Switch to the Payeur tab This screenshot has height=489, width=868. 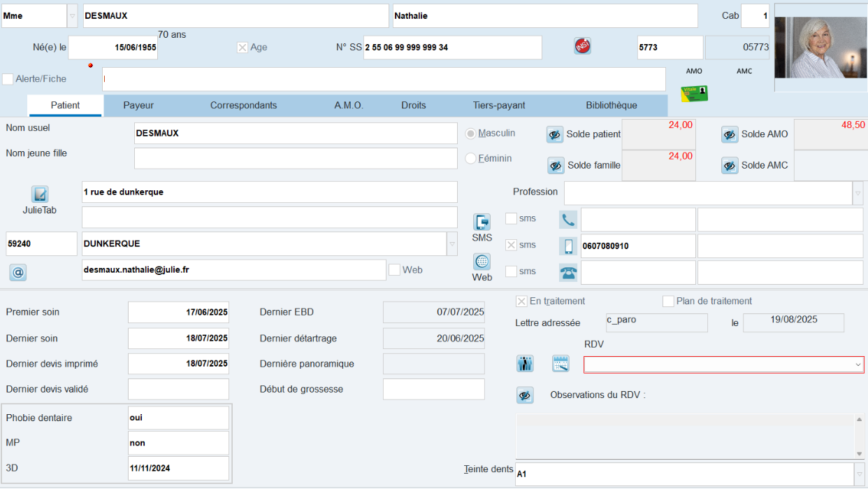coord(138,106)
